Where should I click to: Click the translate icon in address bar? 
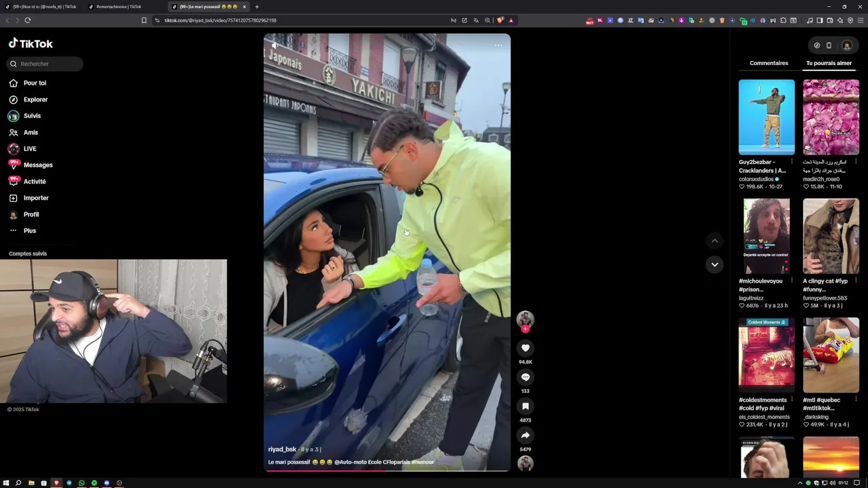coord(476,20)
